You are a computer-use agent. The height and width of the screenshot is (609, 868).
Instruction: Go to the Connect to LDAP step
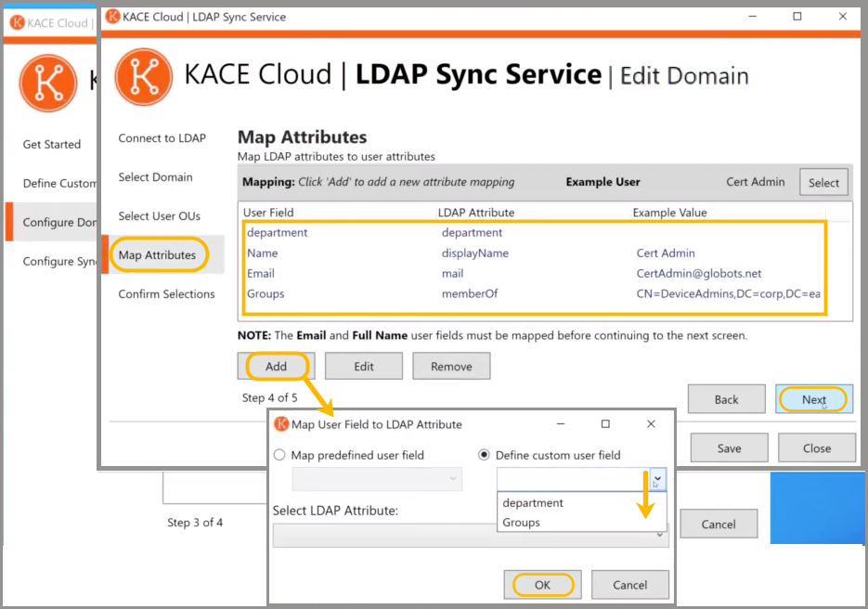click(x=162, y=138)
